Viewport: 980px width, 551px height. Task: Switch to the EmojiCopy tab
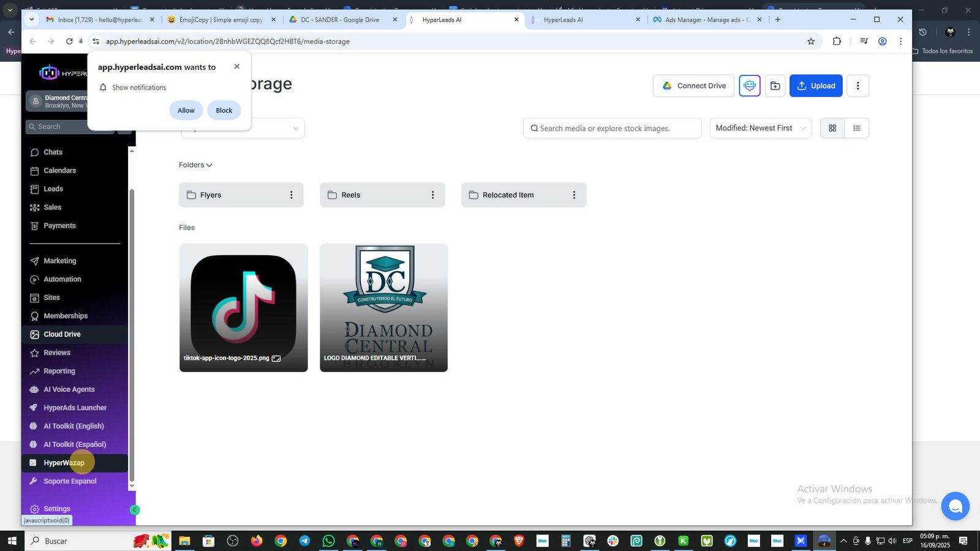(222, 20)
